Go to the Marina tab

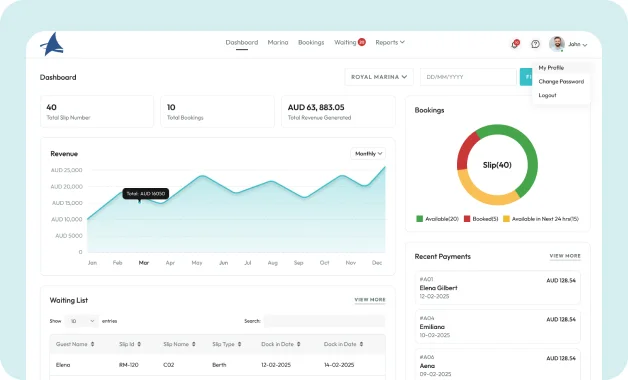278,42
